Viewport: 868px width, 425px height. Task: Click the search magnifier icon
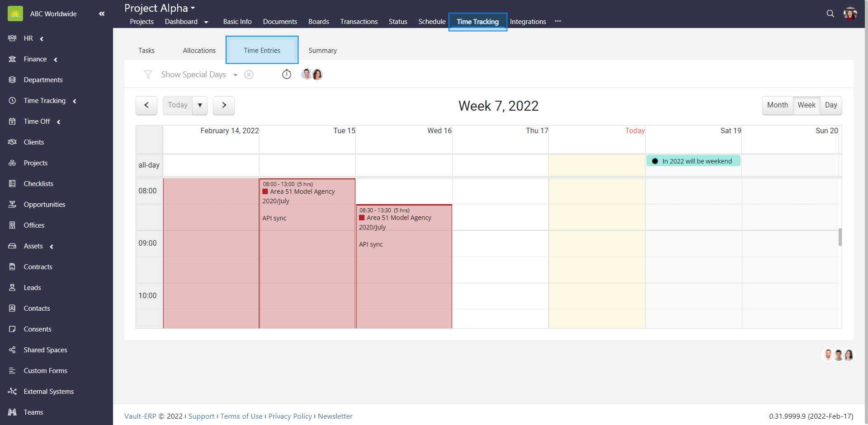click(830, 14)
